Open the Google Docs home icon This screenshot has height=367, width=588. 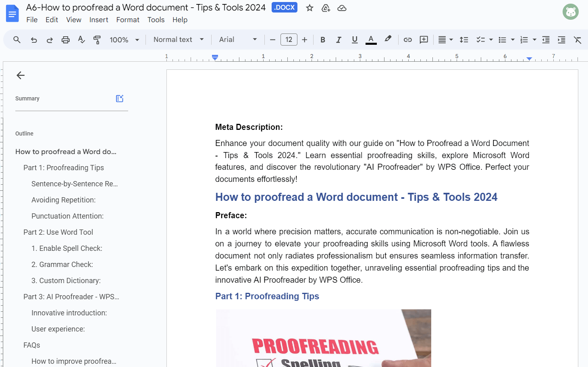coord(12,13)
